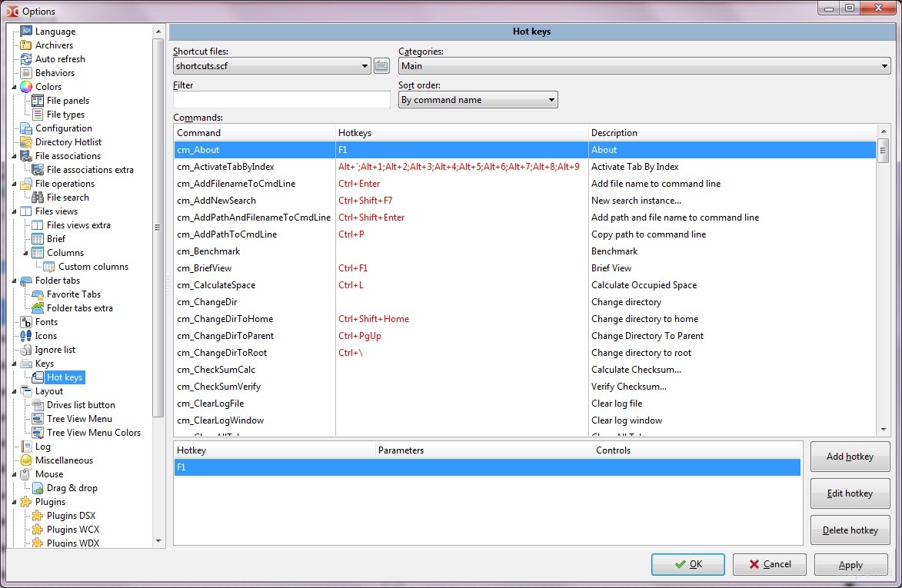
Task: Open the Sort order dropdown
Action: coord(551,100)
